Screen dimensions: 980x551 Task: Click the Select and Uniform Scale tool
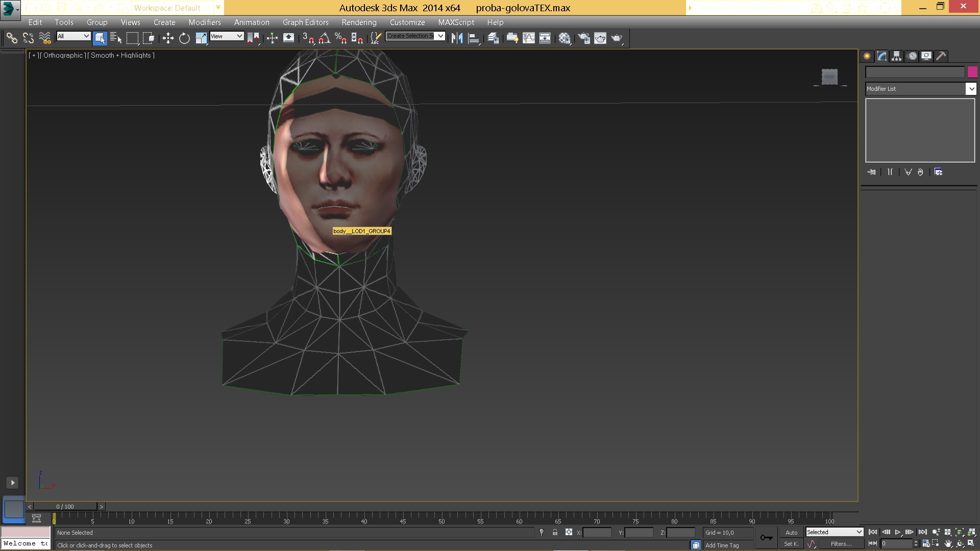(x=201, y=38)
